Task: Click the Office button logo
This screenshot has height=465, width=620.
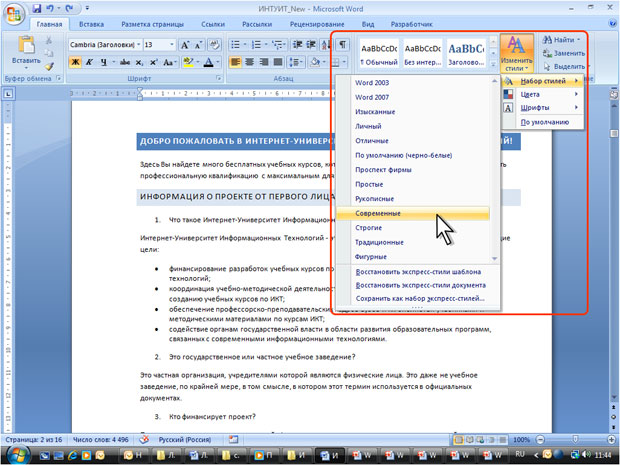Action: 14,14
